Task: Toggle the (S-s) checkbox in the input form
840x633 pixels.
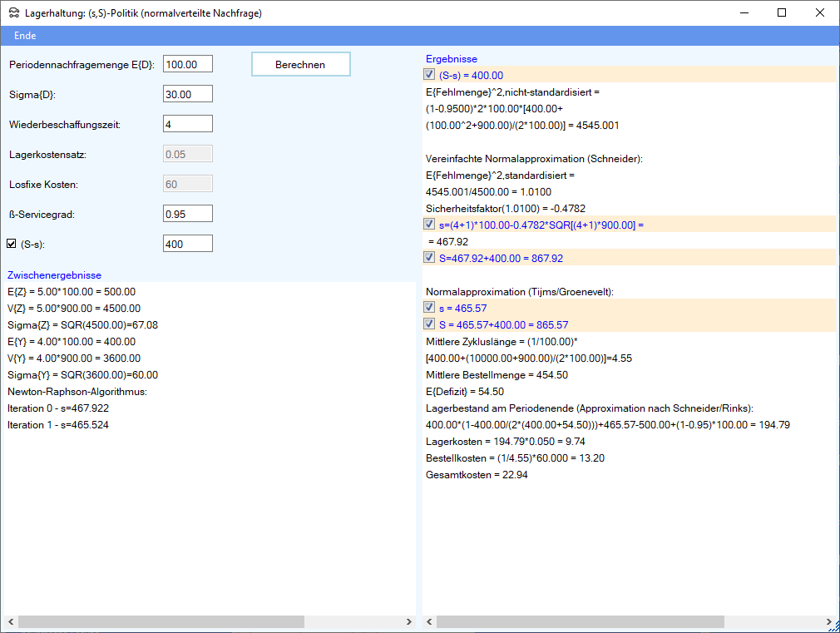Action: (x=12, y=244)
